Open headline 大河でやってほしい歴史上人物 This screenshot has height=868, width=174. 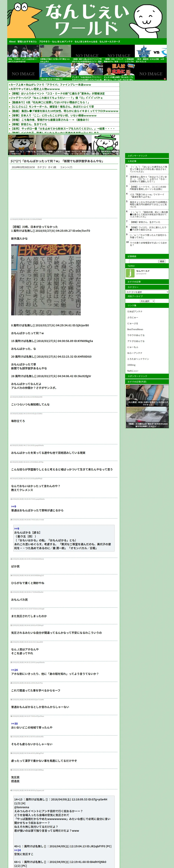(35, 89)
